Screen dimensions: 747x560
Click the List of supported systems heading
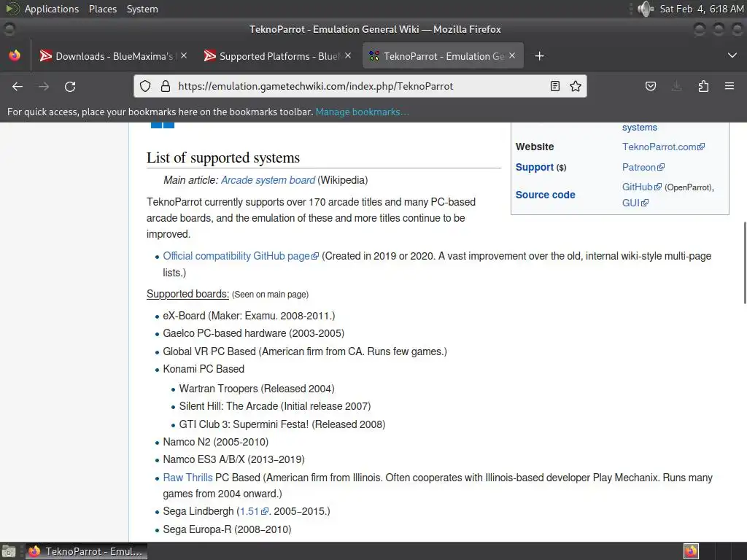pyautogui.click(x=223, y=157)
